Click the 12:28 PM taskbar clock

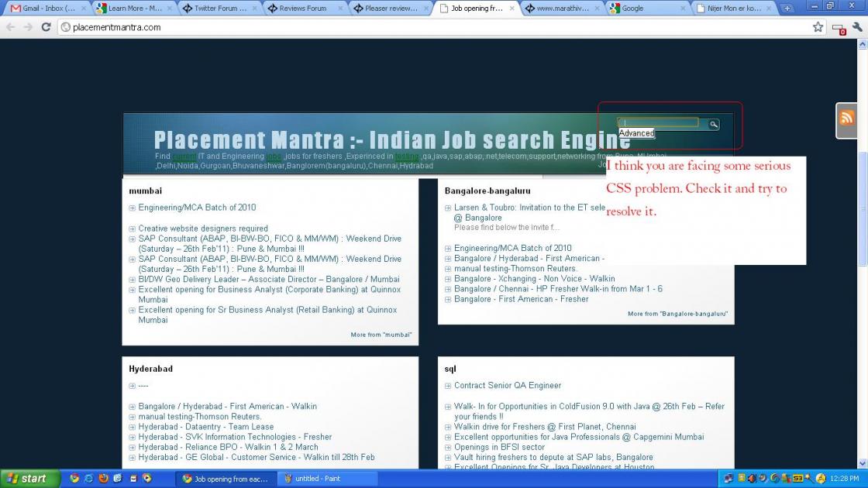pos(844,479)
